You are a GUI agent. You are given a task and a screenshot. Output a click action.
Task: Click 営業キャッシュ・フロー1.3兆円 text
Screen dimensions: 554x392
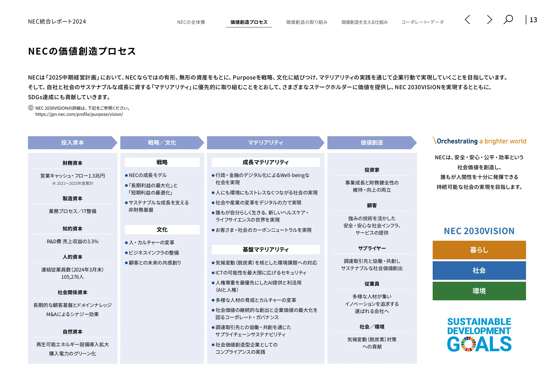(73, 176)
